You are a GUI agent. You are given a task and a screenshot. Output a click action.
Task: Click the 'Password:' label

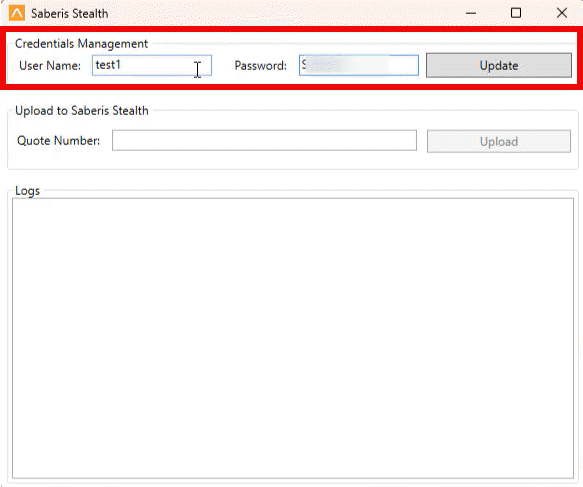(260, 66)
